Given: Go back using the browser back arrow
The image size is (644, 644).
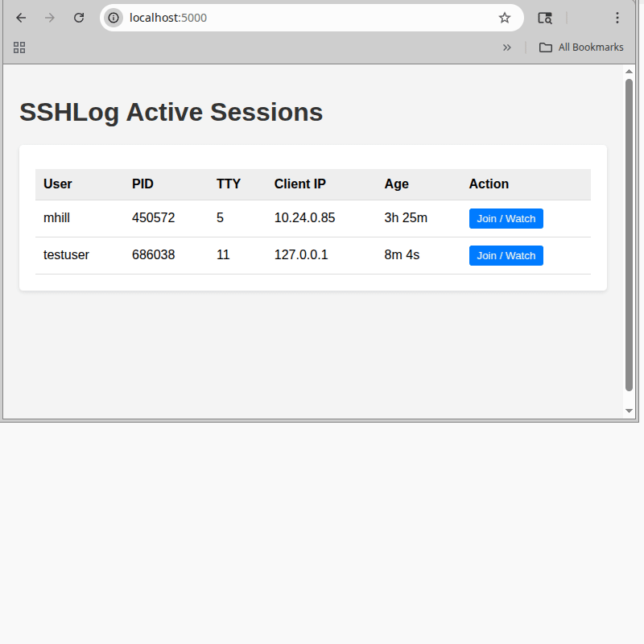Looking at the screenshot, I should coord(21,18).
